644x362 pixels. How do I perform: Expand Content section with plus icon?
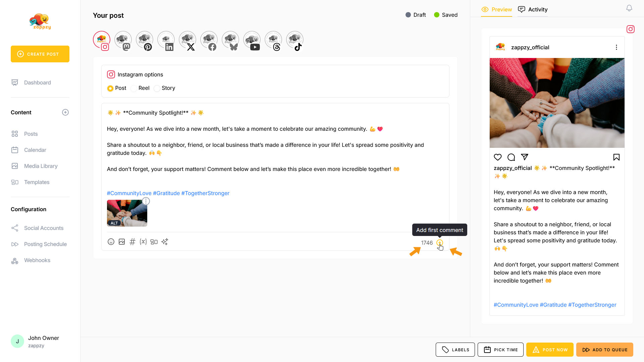pos(65,112)
